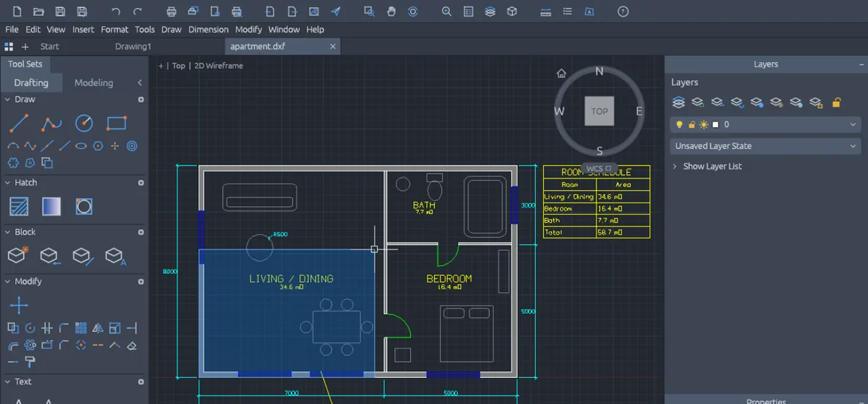Collapse the Draw tool section
The height and width of the screenshot is (404, 868).
[x=7, y=100]
